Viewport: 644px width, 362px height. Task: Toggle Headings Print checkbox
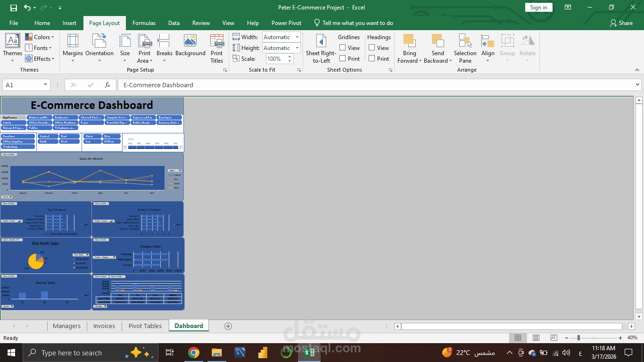[372, 58]
